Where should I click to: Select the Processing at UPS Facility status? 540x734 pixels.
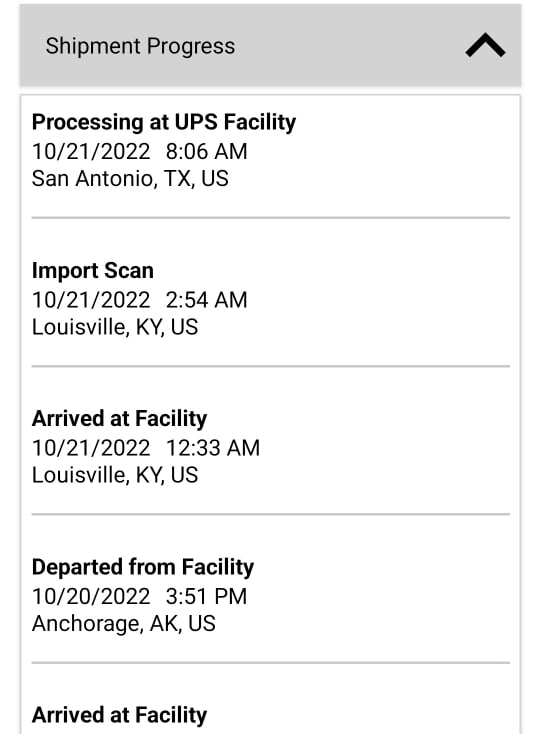164,122
